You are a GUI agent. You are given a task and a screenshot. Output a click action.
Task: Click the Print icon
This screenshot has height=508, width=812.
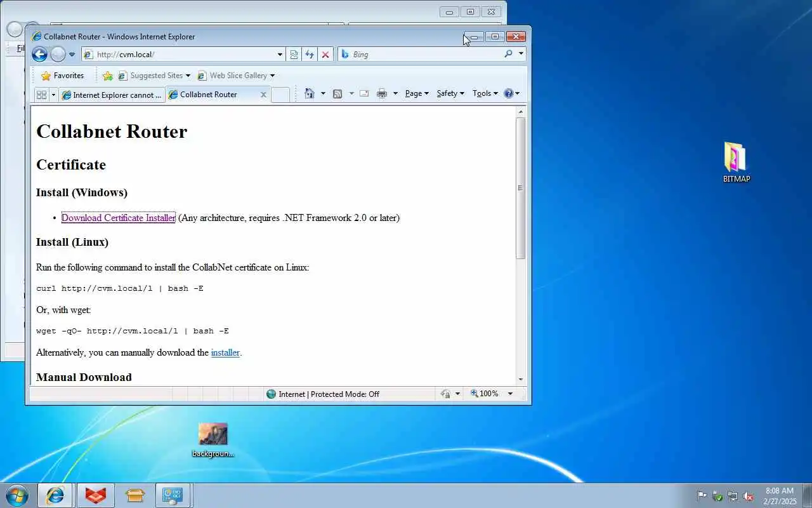click(x=381, y=93)
